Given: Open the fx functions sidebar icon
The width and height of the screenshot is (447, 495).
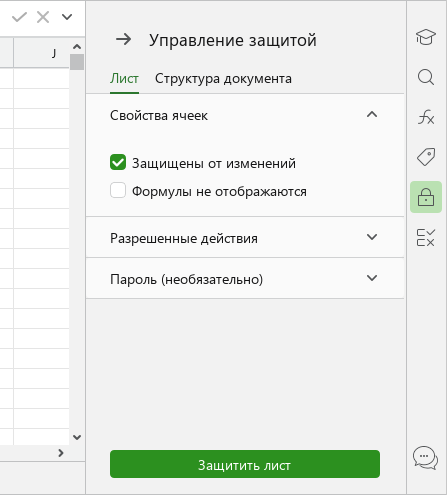Looking at the screenshot, I should (x=426, y=117).
